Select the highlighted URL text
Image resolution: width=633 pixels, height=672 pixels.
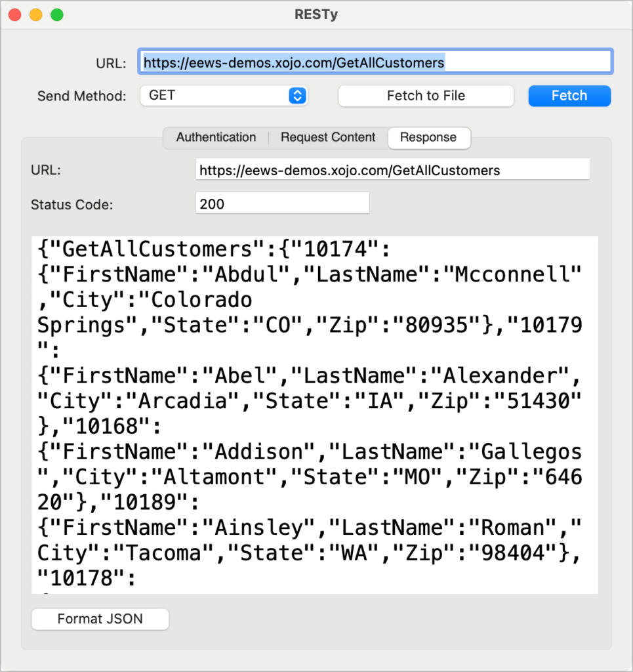coord(293,62)
